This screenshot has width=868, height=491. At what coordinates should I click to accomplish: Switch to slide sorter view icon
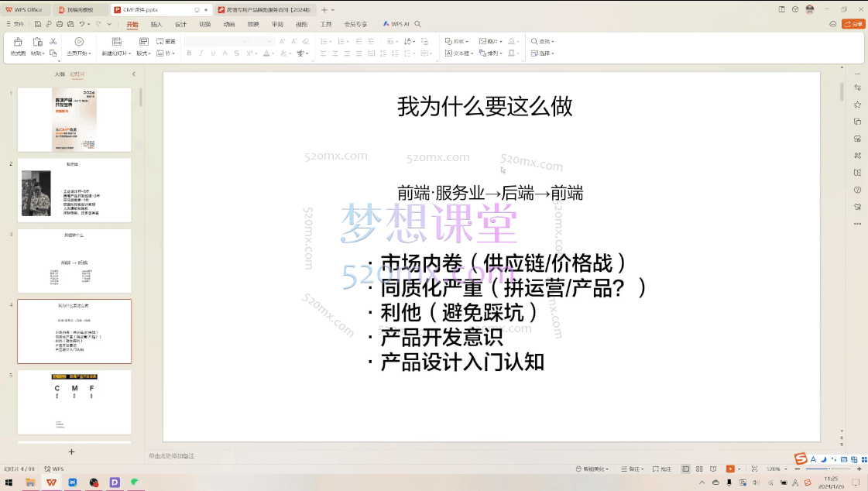tap(698, 469)
